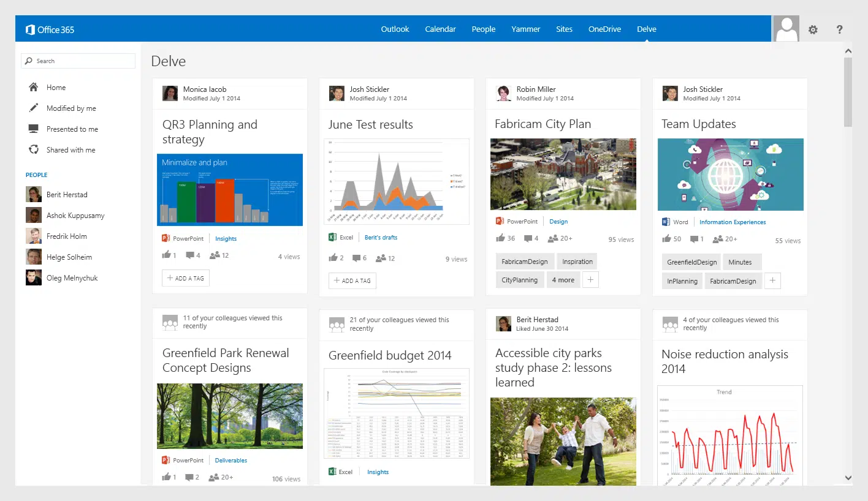868x501 pixels.
Task: Open the Greenfield budget 2014 title
Action: point(390,355)
